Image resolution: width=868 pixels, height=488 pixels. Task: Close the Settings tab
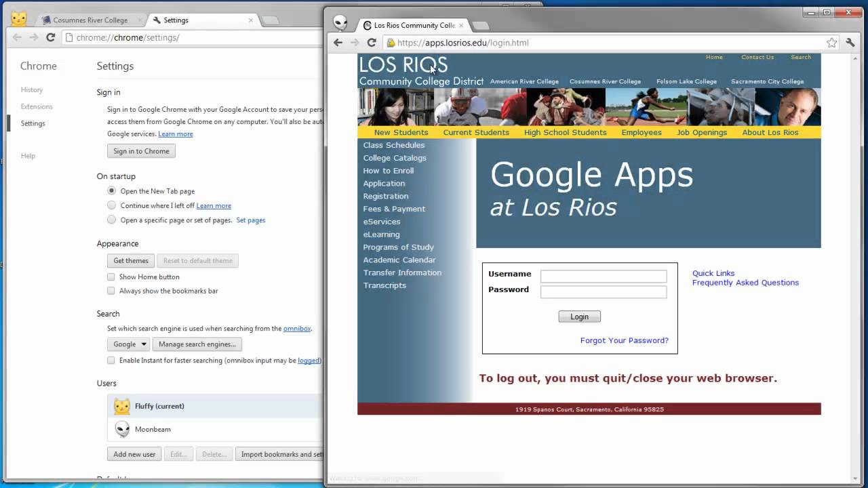click(250, 20)
